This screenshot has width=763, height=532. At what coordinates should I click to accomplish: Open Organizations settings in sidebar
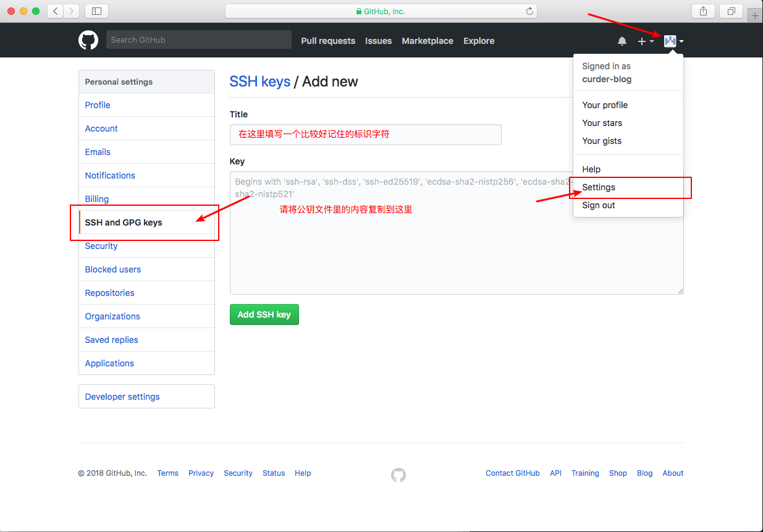click(x=146, y=316)
